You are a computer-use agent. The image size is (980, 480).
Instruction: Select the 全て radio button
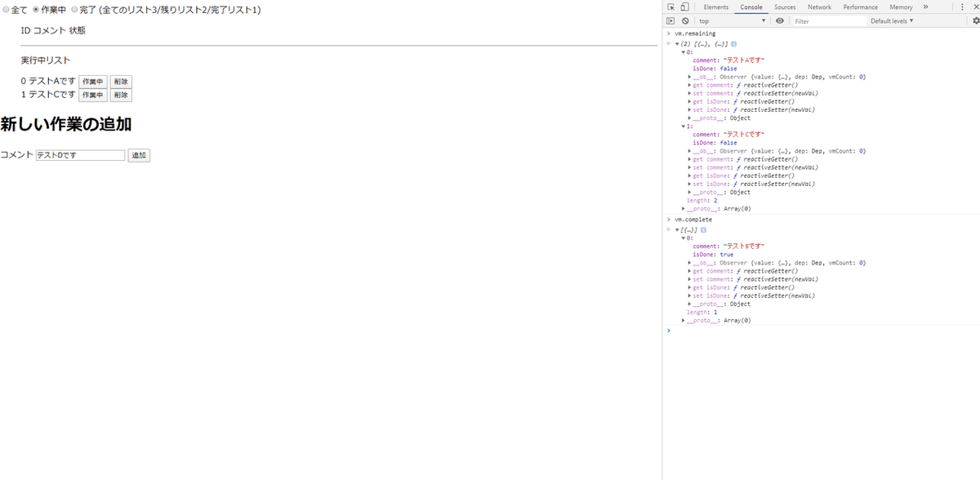pos(6,10)
